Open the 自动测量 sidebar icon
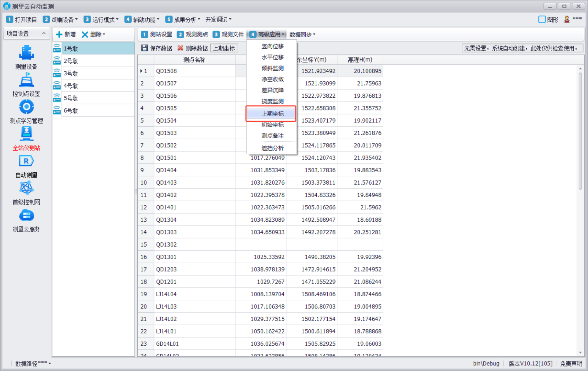The width and height of the screenshot is (588, 371). tap(26, 161)
